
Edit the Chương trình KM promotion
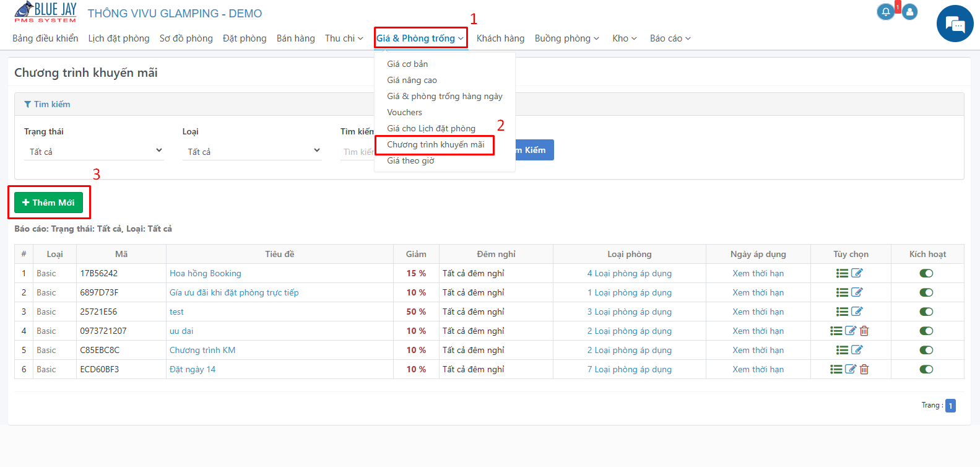857,350
